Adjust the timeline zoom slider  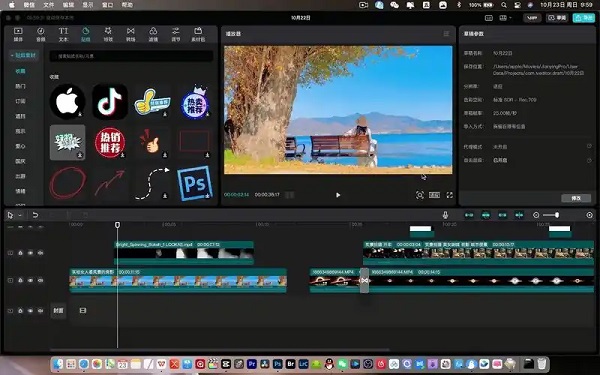551,215
